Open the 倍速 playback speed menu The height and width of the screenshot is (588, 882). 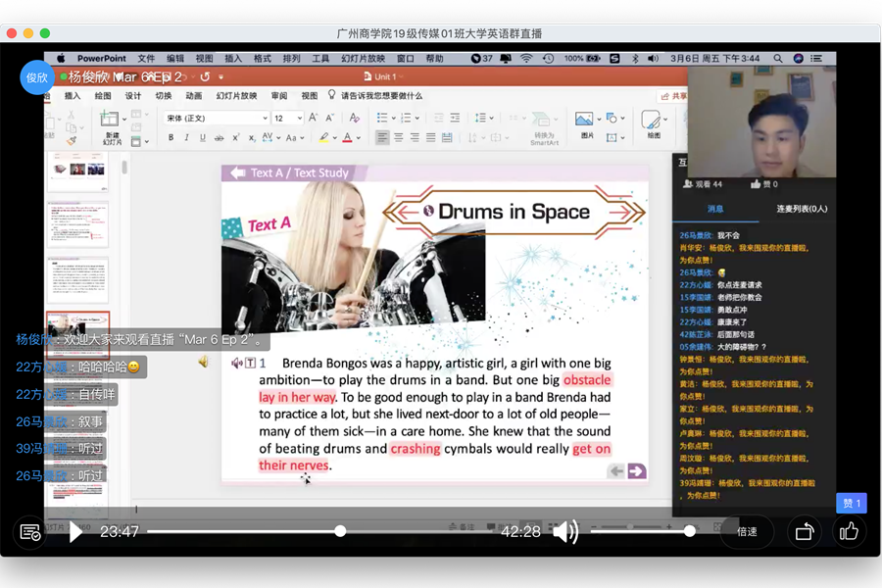tap(747, 532)
